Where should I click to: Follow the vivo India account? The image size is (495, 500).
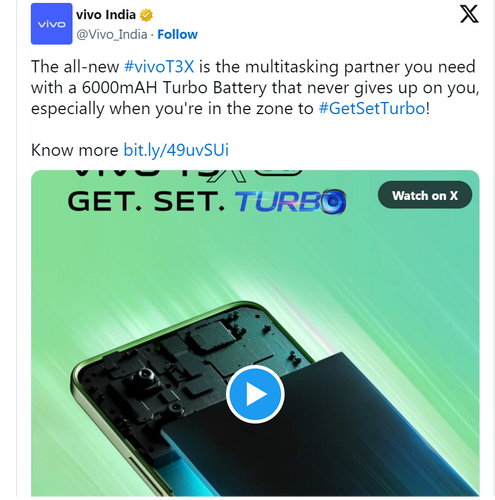pos(177,34)
